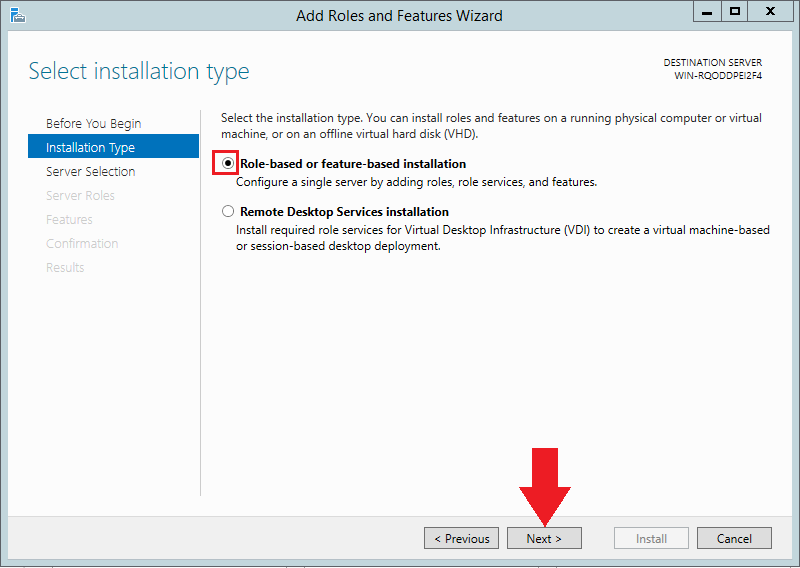
Task: Click the destination server name WIN-RQODDPEI2F4
Action: tap(718, 76)
